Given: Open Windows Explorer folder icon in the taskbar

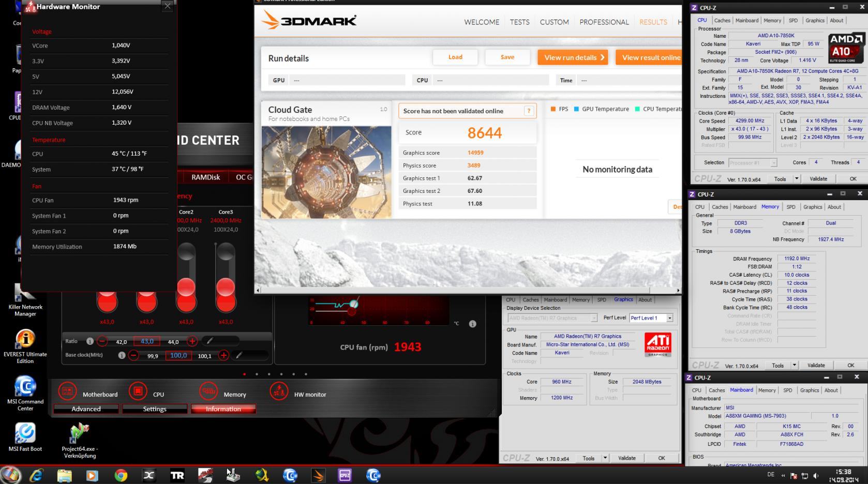Looking at the screenshot, I should coord(64,475).
